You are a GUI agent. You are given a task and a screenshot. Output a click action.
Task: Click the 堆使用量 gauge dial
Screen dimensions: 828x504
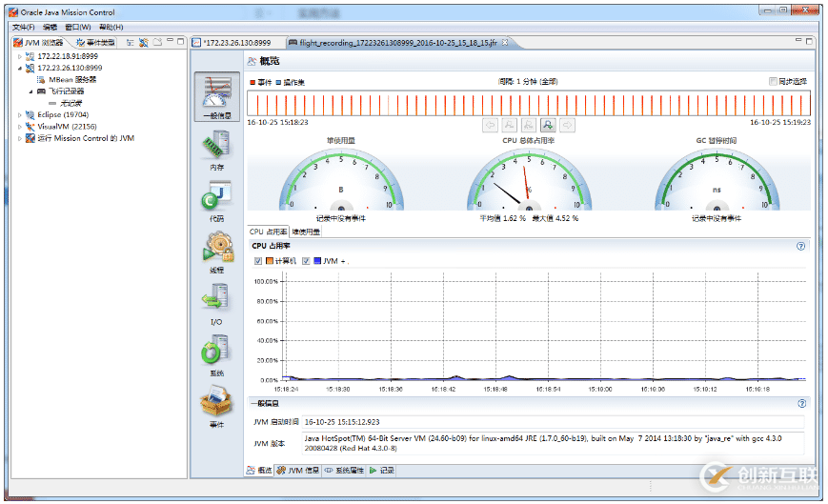pyautogui.click(x=341, y=179)
